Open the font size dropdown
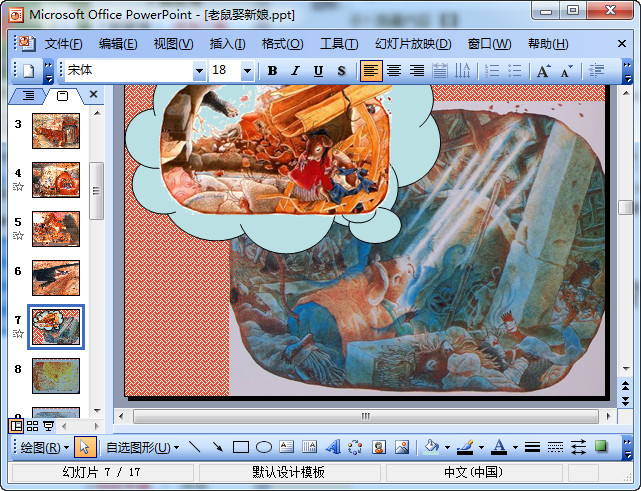 [247, 71]
